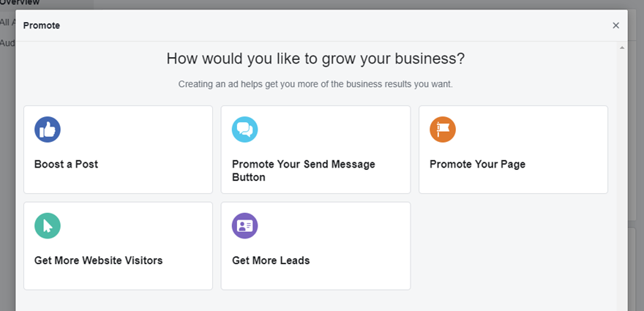Pick the Get More Leads label
This screenshot has height=311, width=644.
pos(271,261)
